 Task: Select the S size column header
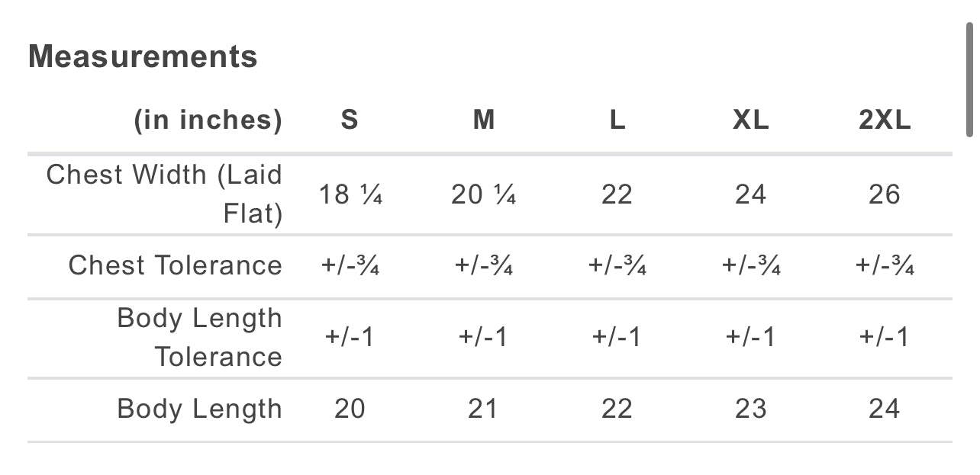tap(350, 120)
